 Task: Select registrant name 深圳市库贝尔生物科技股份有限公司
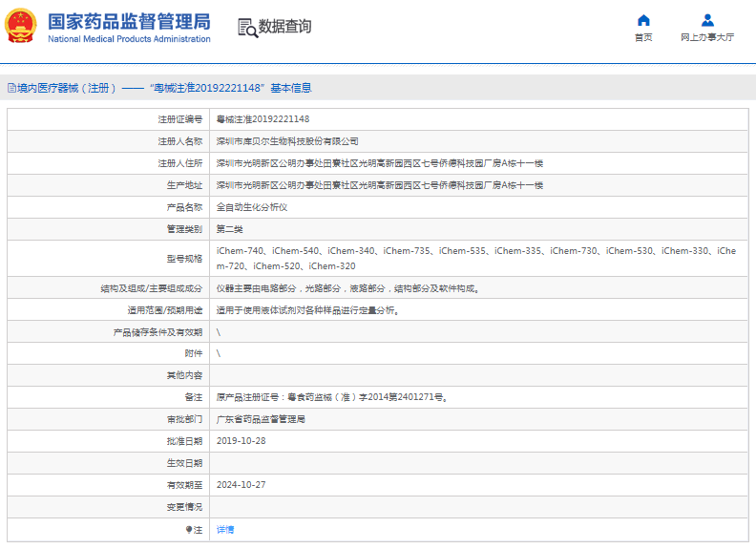(287, 141)
